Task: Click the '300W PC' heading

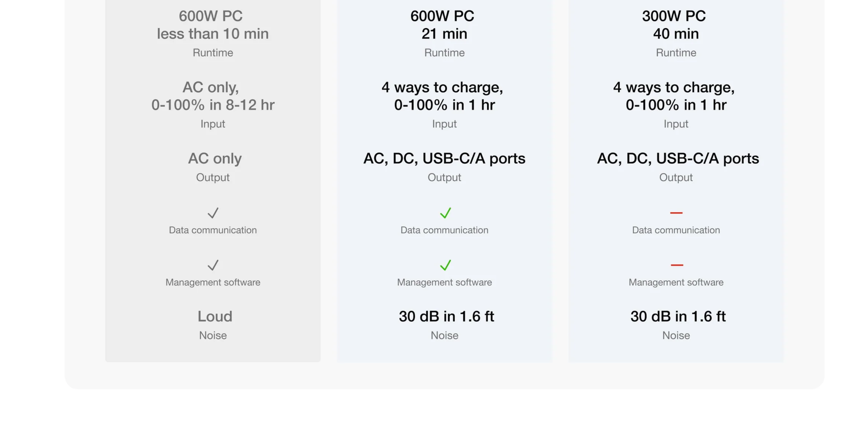Action: pos(674,16)
